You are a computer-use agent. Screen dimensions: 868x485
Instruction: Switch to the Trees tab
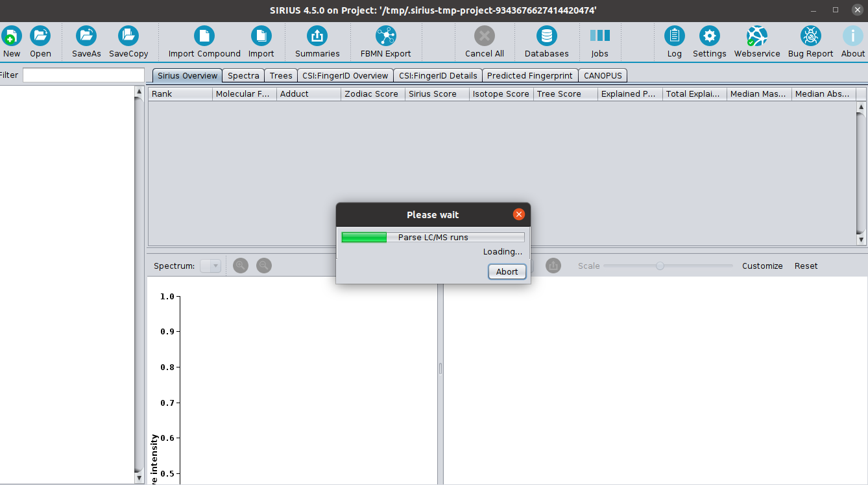(x=281, y=76)
